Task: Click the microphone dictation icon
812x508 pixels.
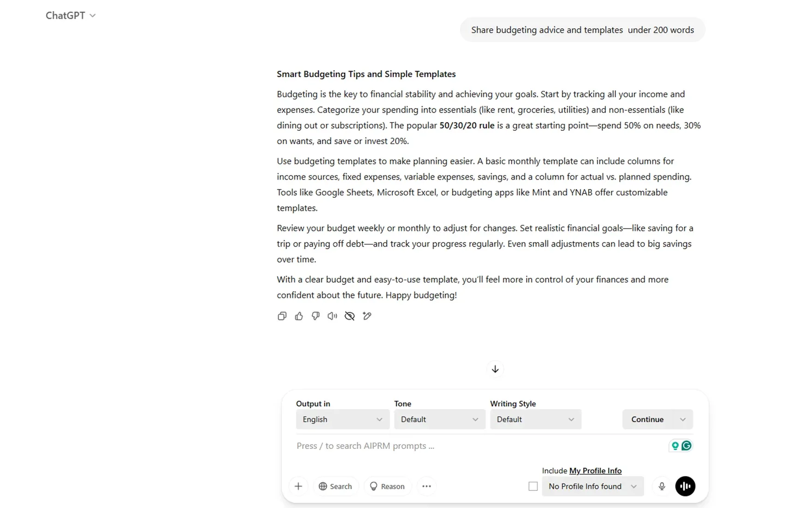Action: point(662,486)
